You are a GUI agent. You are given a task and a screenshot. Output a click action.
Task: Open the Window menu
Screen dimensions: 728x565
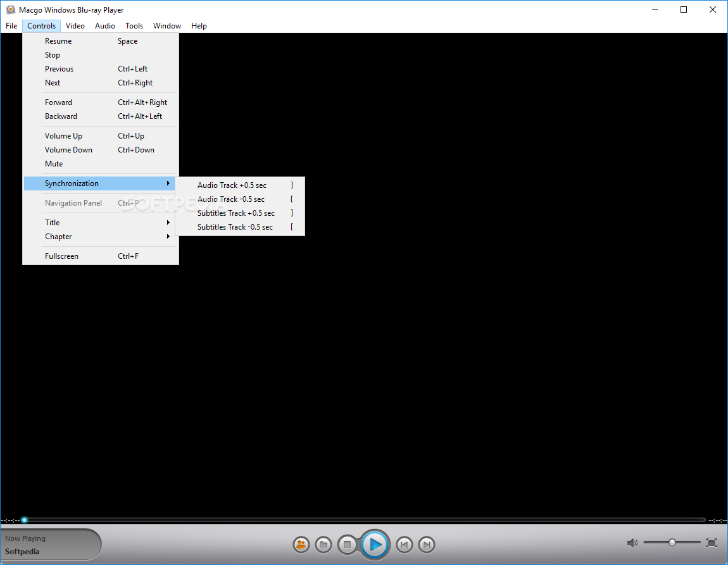167,26
